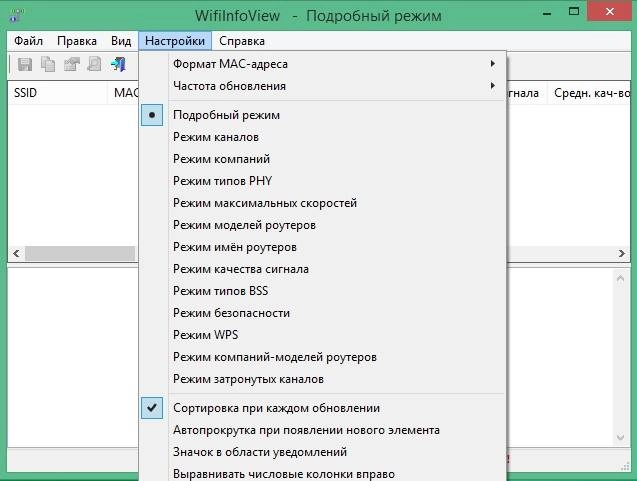The width and height of the screenshot is (637, 481).
Task: Switch to Режим моделей роутеров
Action: click(x=323, y=225)
